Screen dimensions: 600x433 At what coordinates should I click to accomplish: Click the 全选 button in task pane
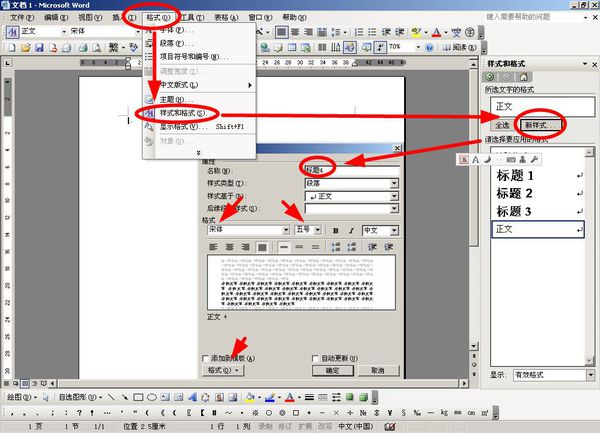502,125
